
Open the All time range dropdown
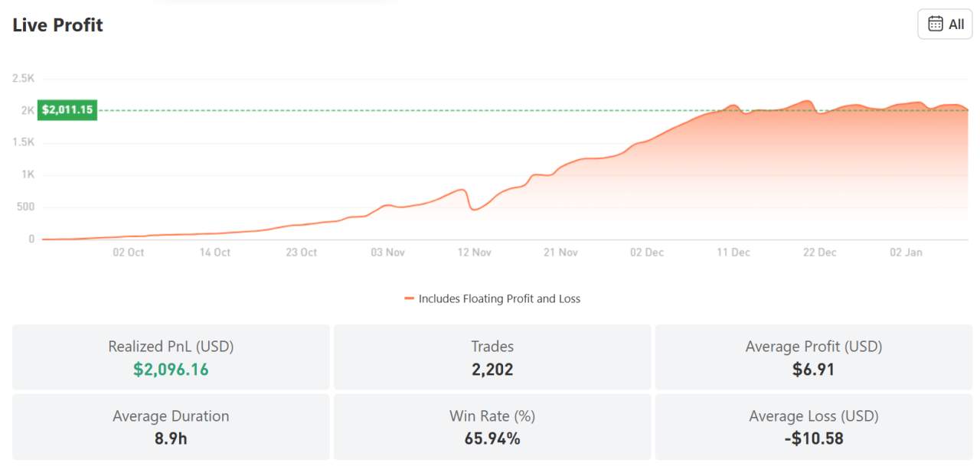(945, 24)
